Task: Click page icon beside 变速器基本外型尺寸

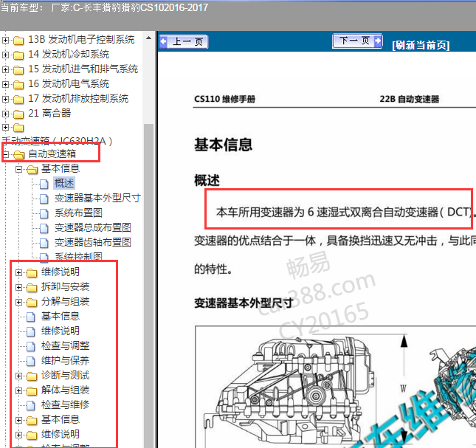Action: 44,199
